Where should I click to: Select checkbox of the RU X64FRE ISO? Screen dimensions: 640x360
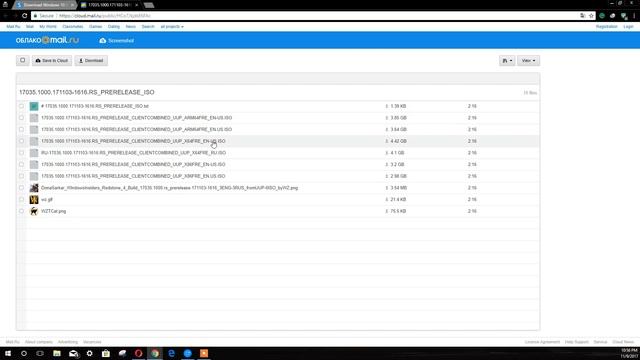(21, 153)
